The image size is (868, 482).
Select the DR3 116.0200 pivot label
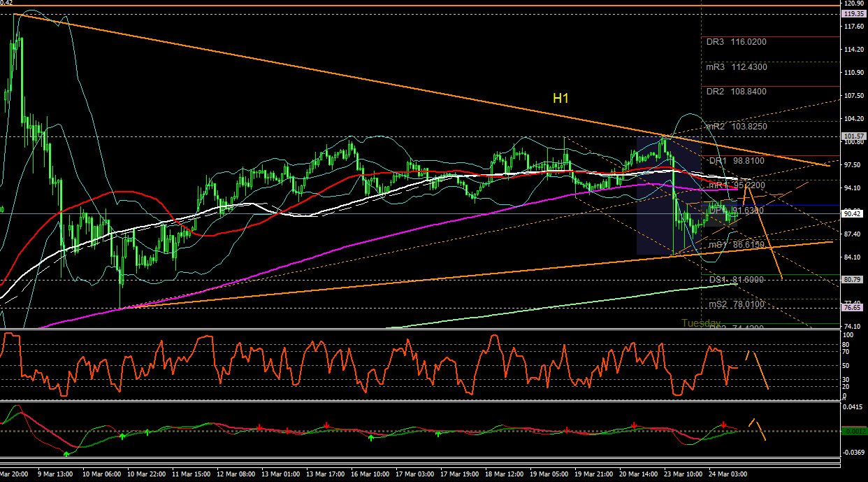(736, 42)
